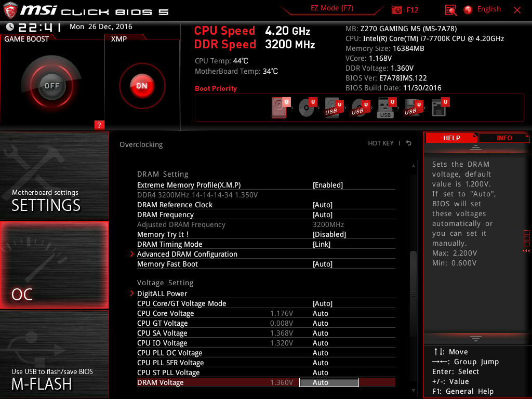
Task: Change language via the English label
Action: (489, 9)
